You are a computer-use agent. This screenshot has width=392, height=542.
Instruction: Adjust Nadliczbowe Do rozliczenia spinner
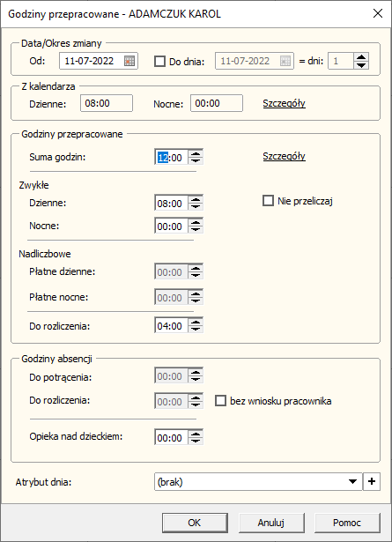pyautogui.click(x=196, y=325)
